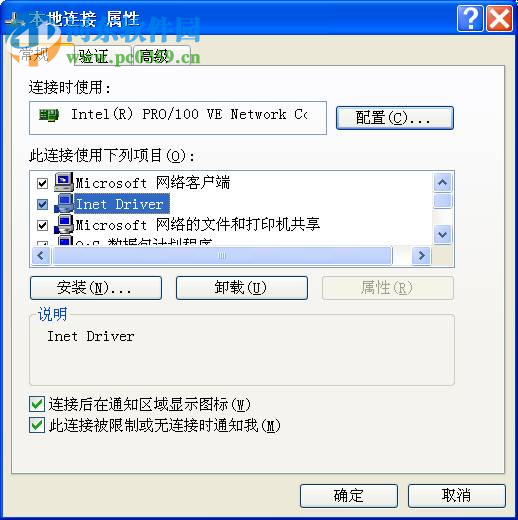Click the QoS packet scheduler icon

[65, 241]
